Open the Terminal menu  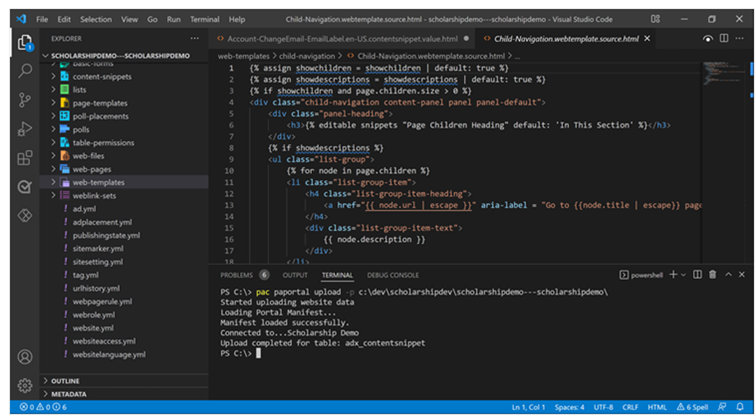point(204,19)
